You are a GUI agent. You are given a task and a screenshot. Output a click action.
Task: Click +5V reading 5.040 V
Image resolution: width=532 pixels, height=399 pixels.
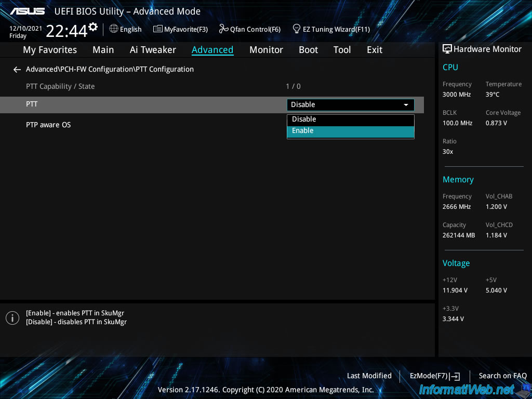pos(496,290)
